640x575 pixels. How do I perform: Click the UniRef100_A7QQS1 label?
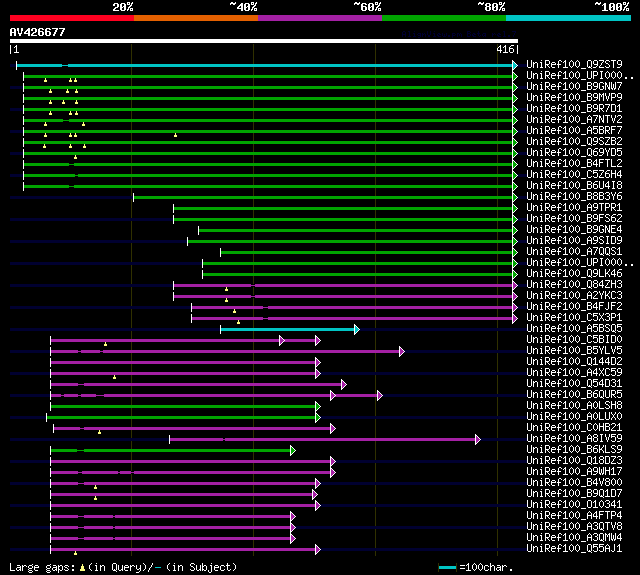click(x=574, y=252)
